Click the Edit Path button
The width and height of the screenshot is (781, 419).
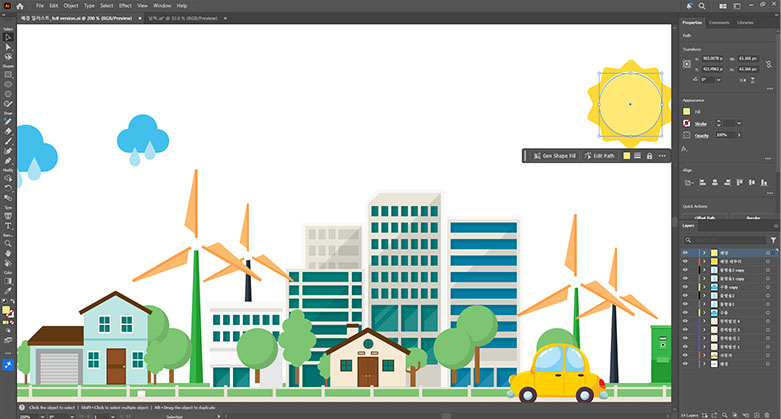(x=599, y=156)
